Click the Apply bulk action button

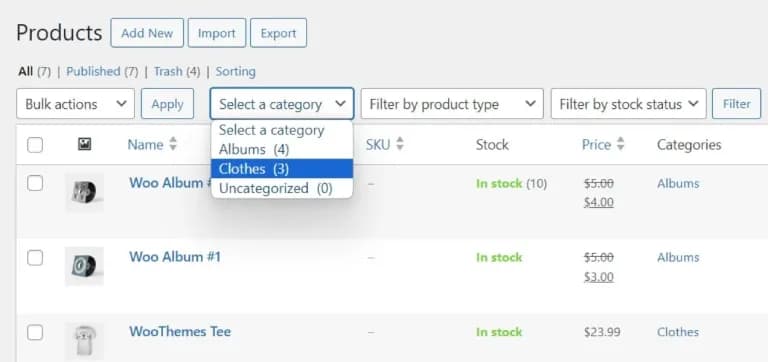point(168,104)
